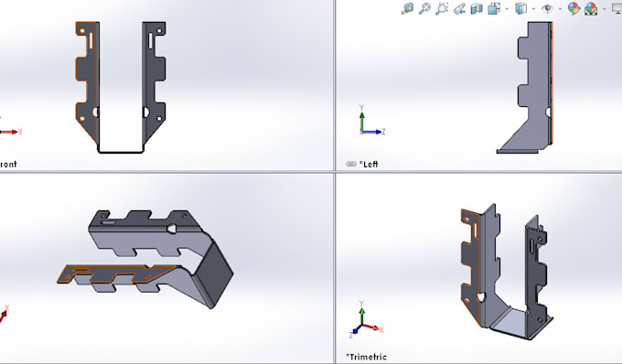622x364 pixels.
Task: Click the Apply Scene icon
Action: pyautogui.click(x=591, y=8)
